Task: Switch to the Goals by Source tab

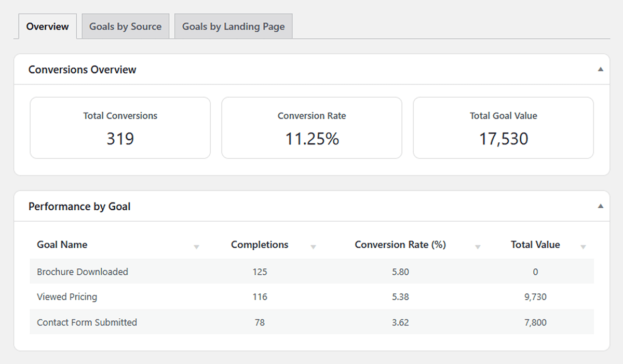Action: click(x=125, y=26)
